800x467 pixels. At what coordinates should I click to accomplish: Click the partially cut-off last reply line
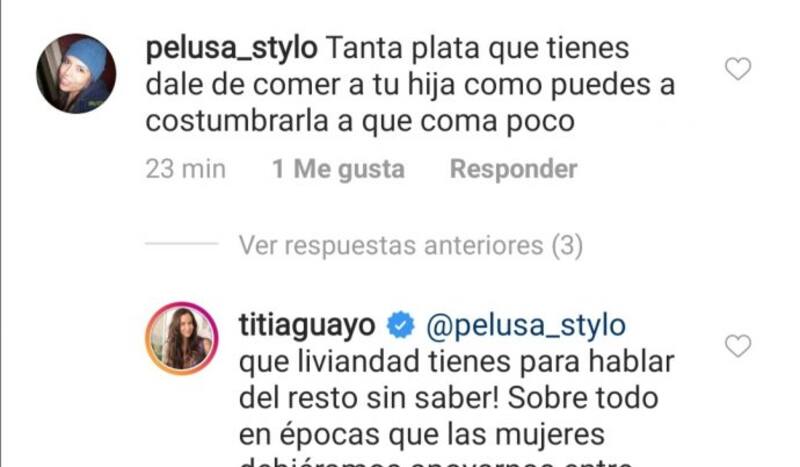pyautogui.click(x=436, y=462)
